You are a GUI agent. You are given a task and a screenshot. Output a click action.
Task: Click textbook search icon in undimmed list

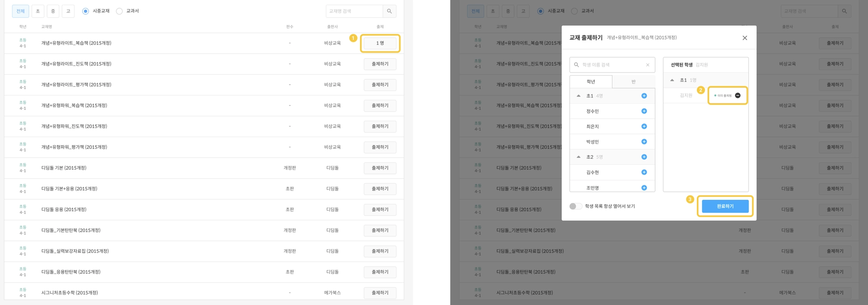pyautogui.click(x=389, y=11)
